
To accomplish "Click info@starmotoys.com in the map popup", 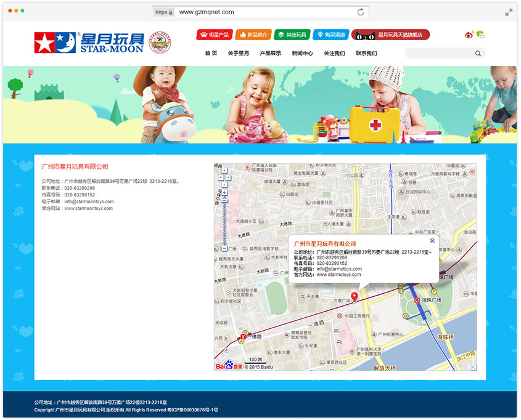I will pyautogui.click(x=339, y=269).
